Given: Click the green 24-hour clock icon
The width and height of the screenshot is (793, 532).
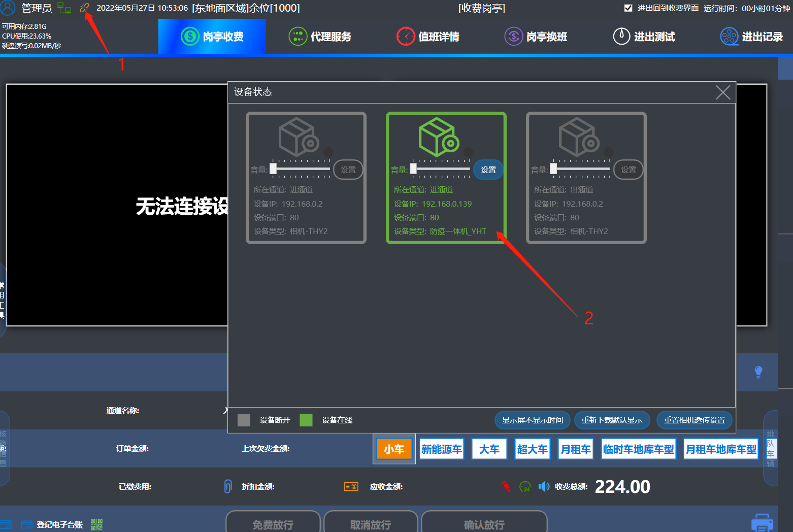Looking at the screenshot, I should click(525, 486).
